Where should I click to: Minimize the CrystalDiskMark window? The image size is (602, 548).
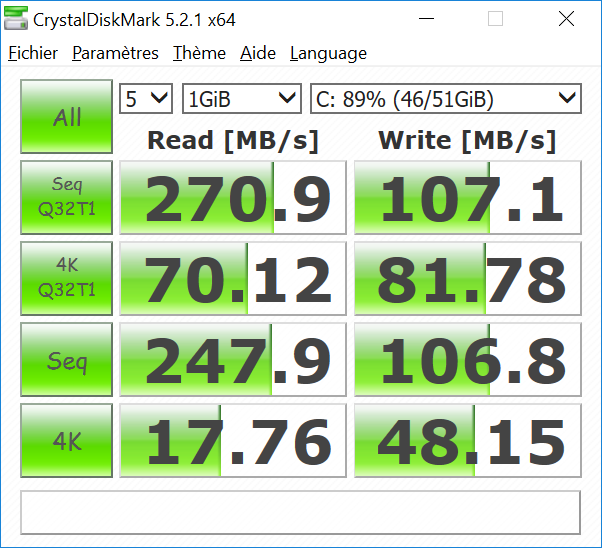(426, 18)
